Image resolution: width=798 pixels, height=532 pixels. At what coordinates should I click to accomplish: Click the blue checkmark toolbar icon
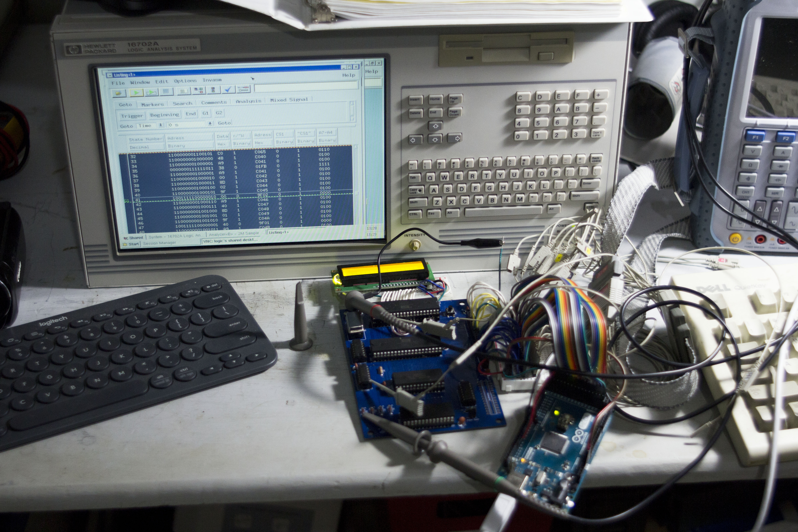[228, 90]
